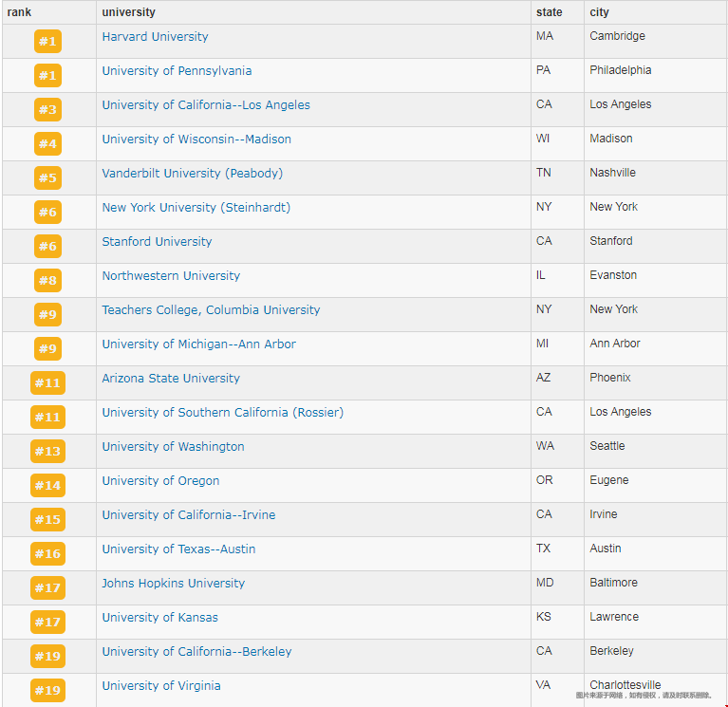Open the Harvard University link

(155, 37)
